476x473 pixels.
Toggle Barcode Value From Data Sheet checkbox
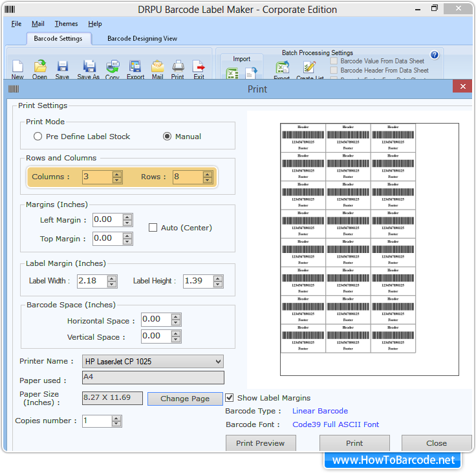[x=334, y=61]
